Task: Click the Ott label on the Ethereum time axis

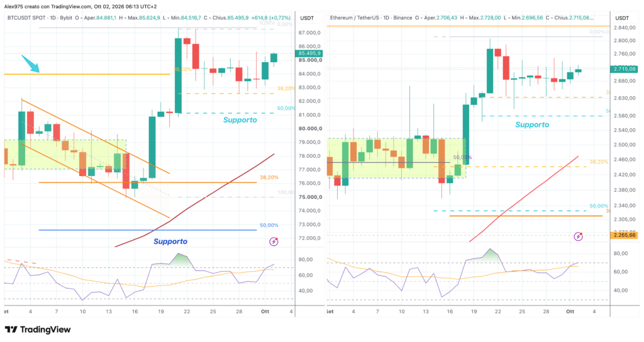Action: coord(570,312)
